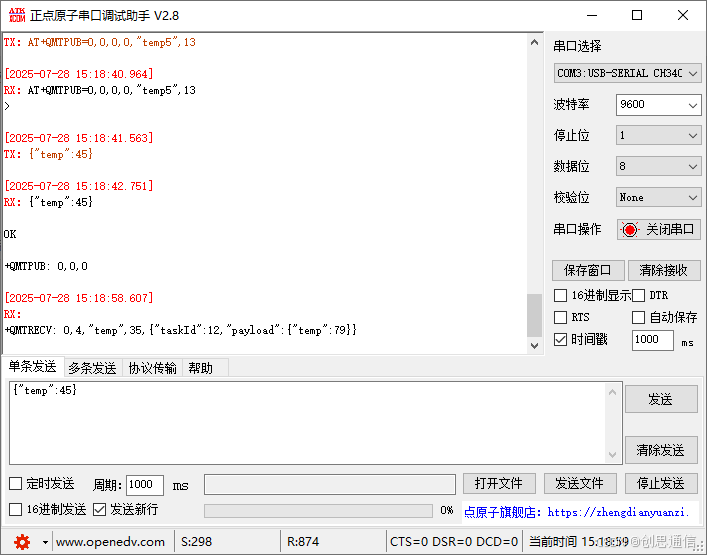Switch to the 协议传输 tab

tap(152, 368)
